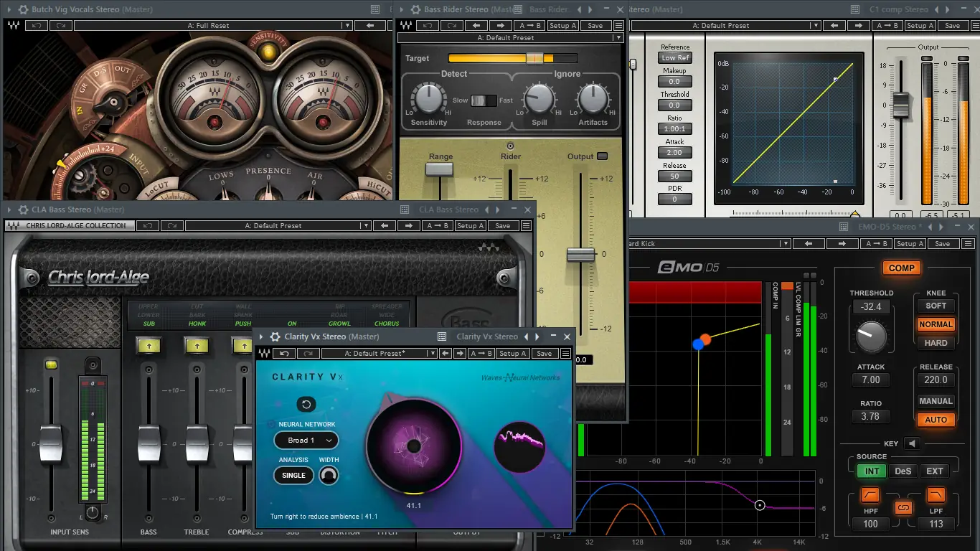Toggle EMO-D5 HPF/LPF link icon
The width and height of the screenshot is (980, 551).
pyautogui.click(x=903, y=508)
